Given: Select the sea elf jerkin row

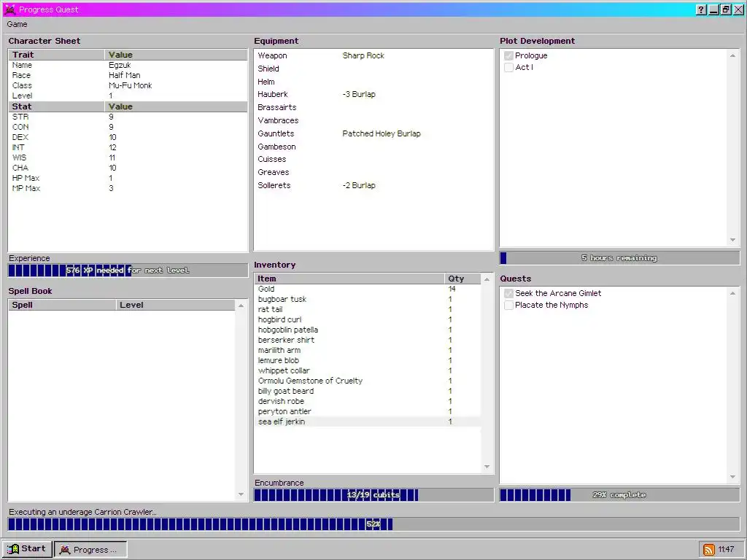Looking at the screenshot, I should 368,422.
